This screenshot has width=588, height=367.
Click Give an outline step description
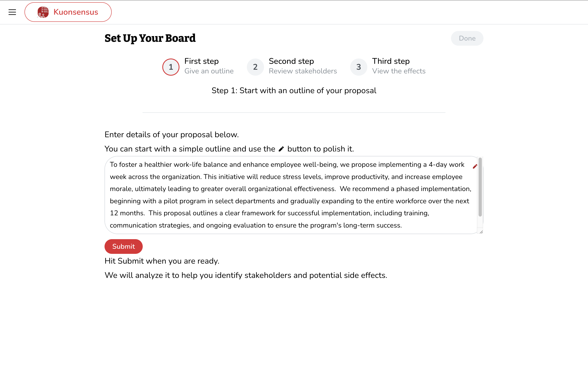coord(209,71)
